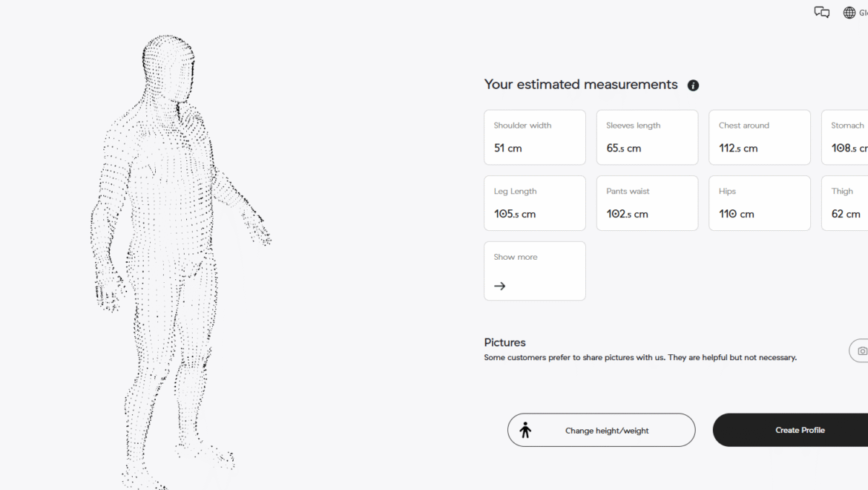The width and height of the screenshot is (868, 490).
Task: Select the Stomach measurement card
Action: click(x=846, y=137)
